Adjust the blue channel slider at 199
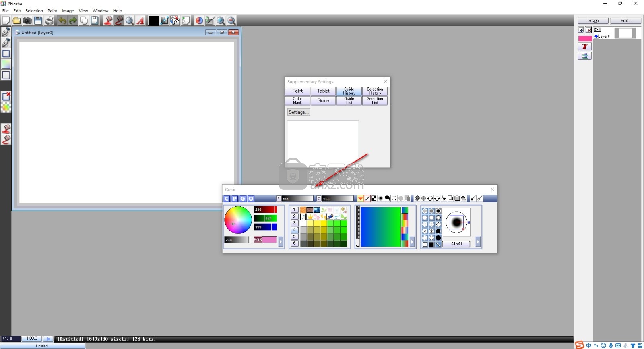 pyautogui.click(x=265, y=227)
